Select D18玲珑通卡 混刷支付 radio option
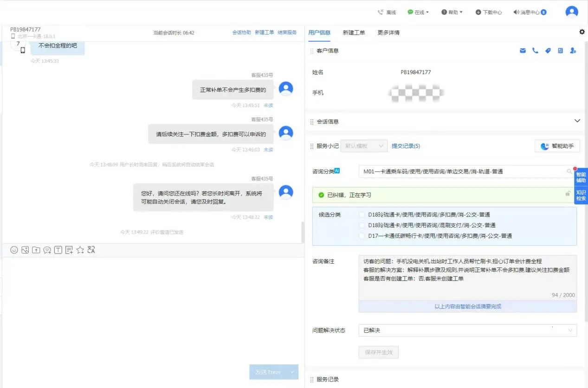The width and height of the screenshot is (588, 388). [362, 225]
